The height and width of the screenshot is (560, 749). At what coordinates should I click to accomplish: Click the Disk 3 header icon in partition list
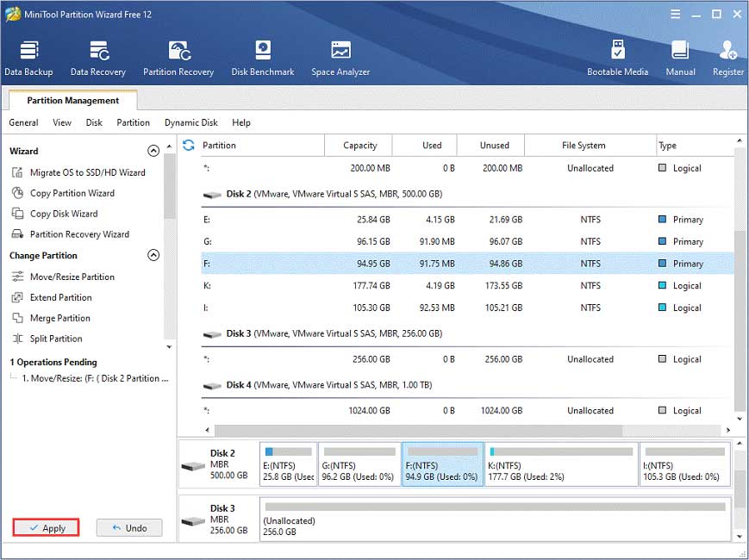pyautogui.click(x=212, y=334)
